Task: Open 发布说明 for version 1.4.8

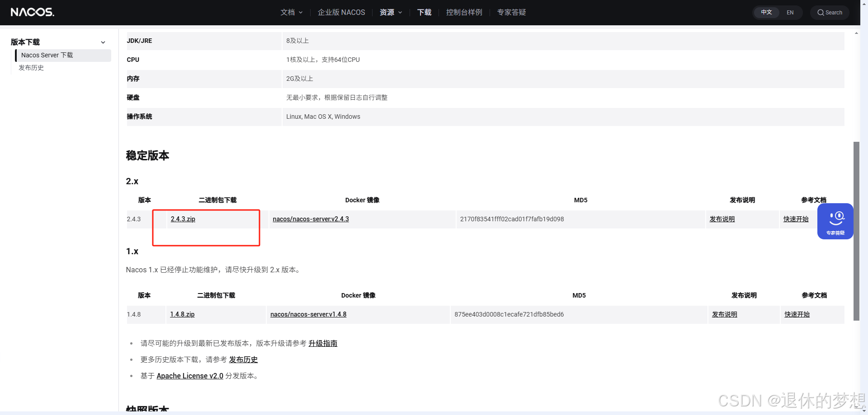Action: [724, 314]
